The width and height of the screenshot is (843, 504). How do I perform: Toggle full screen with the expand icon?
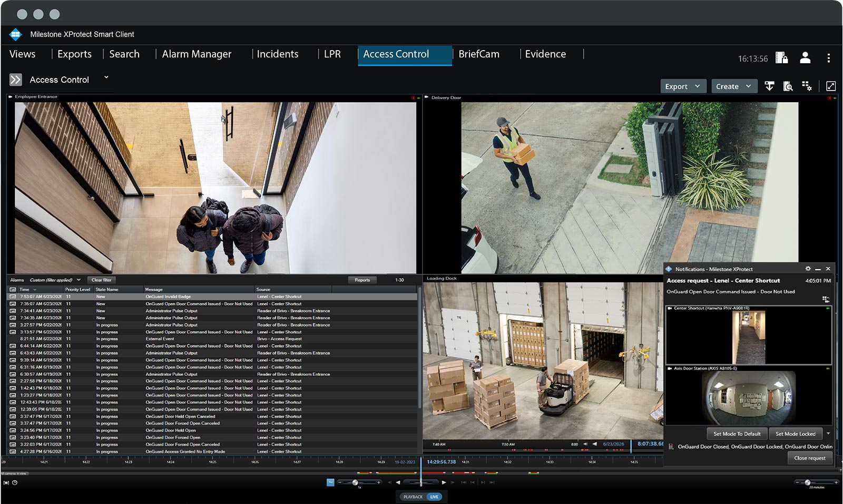click(x=831, y=86)
